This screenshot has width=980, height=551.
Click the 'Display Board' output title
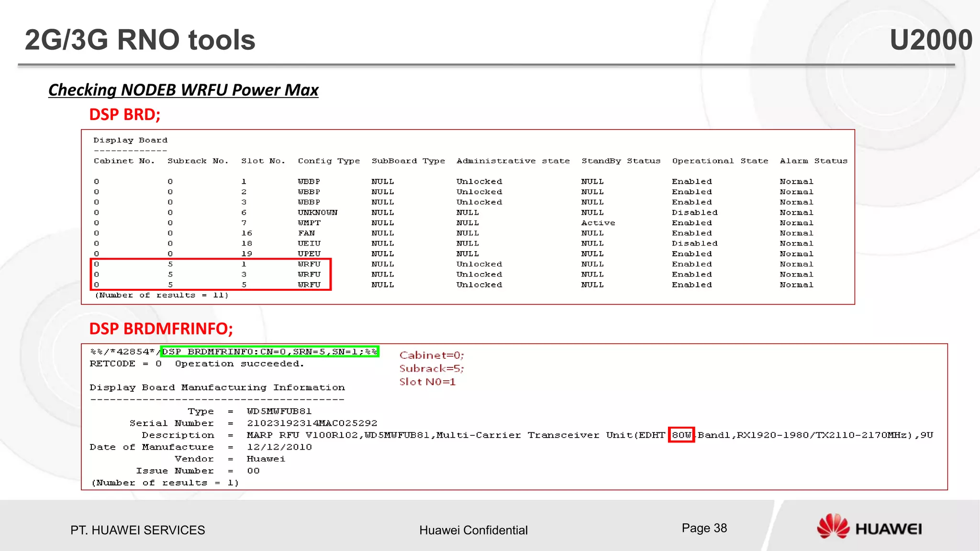(x=130, y=140)
